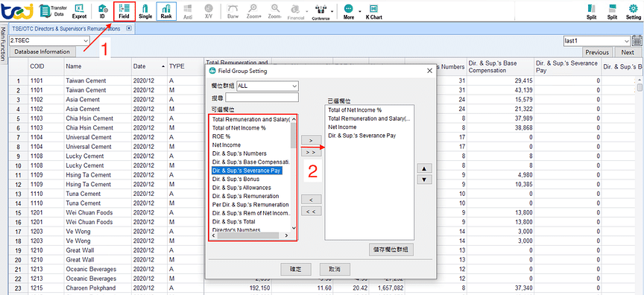This screenshot has width=644, height=295.
Task: Select the Single view icon
Action: [x=145, y=11]
